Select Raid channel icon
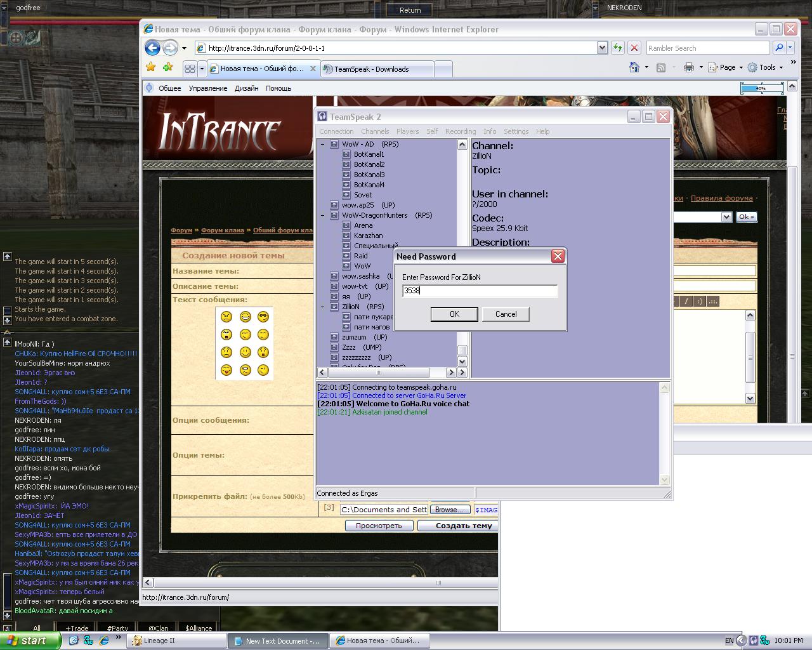Screen dimensions: 812x650 [346, 256]
